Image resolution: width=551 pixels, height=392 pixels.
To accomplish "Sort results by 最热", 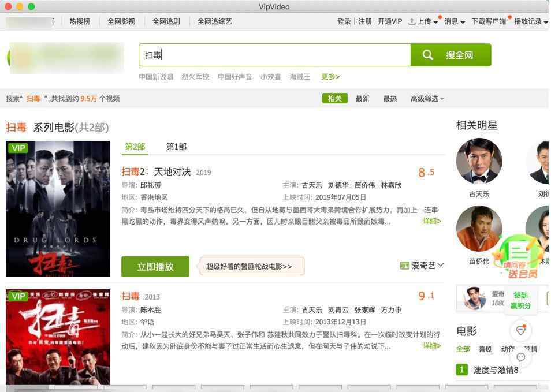I will [x=390, y=99].
